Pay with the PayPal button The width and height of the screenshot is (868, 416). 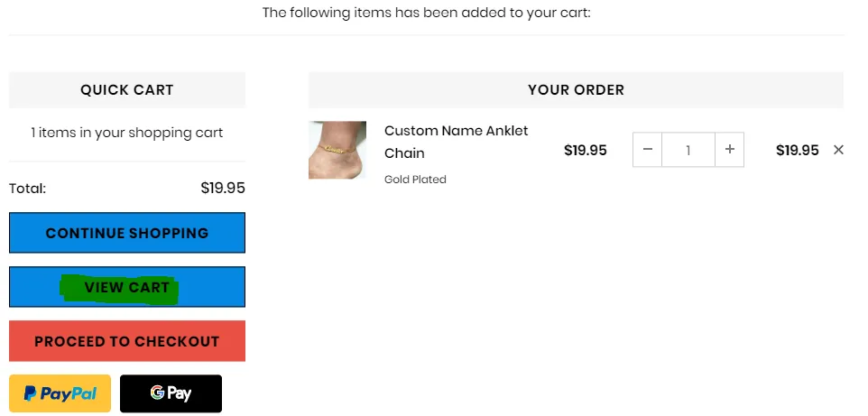click(60, 393)
